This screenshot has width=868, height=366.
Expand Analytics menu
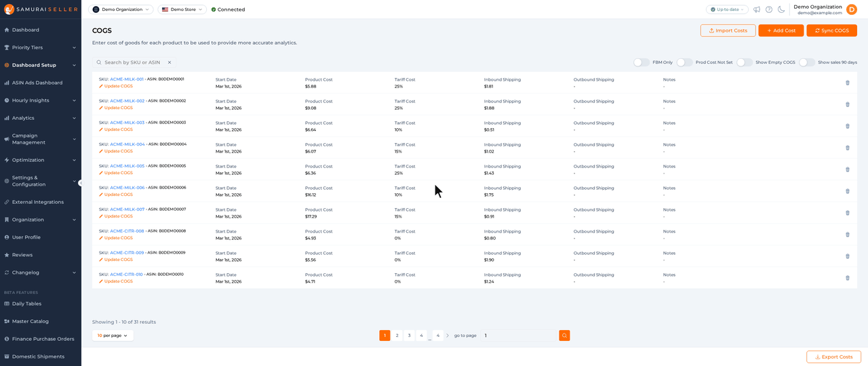41,118
